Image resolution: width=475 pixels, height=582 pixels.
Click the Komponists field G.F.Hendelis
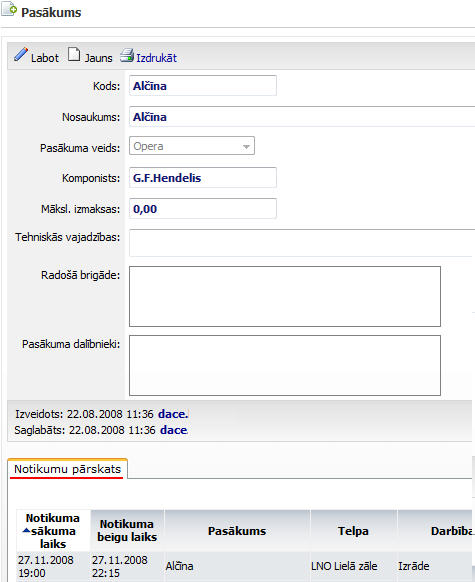click(203, 177)
